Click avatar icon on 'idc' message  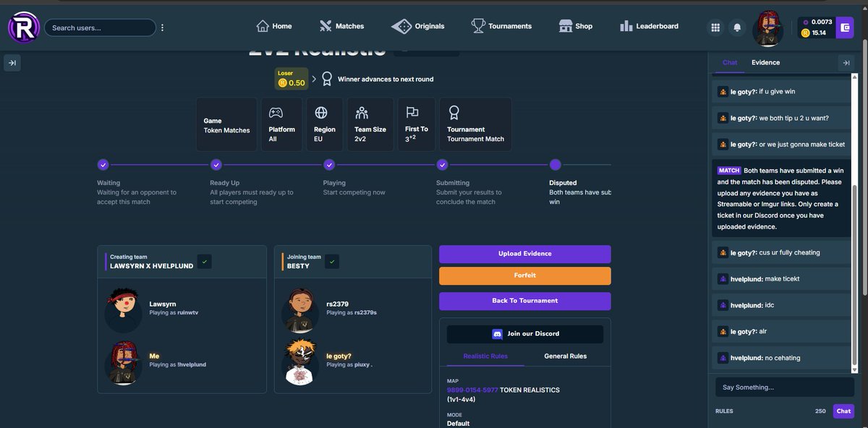coord(722,305)
